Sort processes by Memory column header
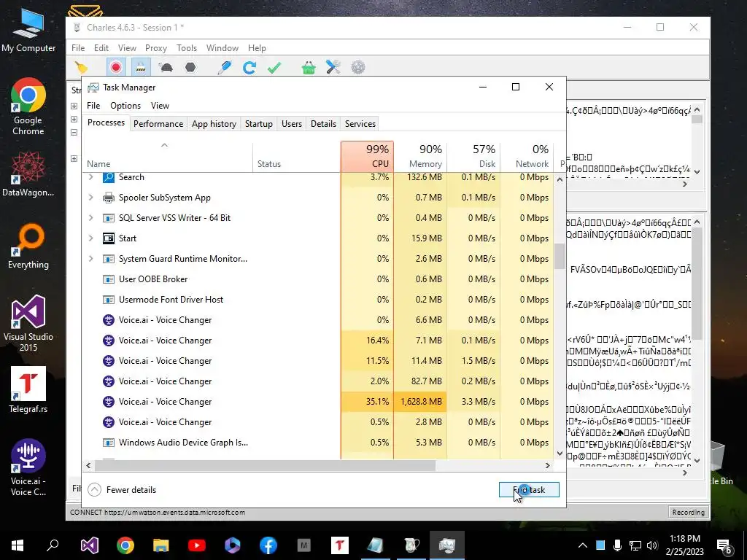This screenshot has height=560, width=747. point(420,157)
